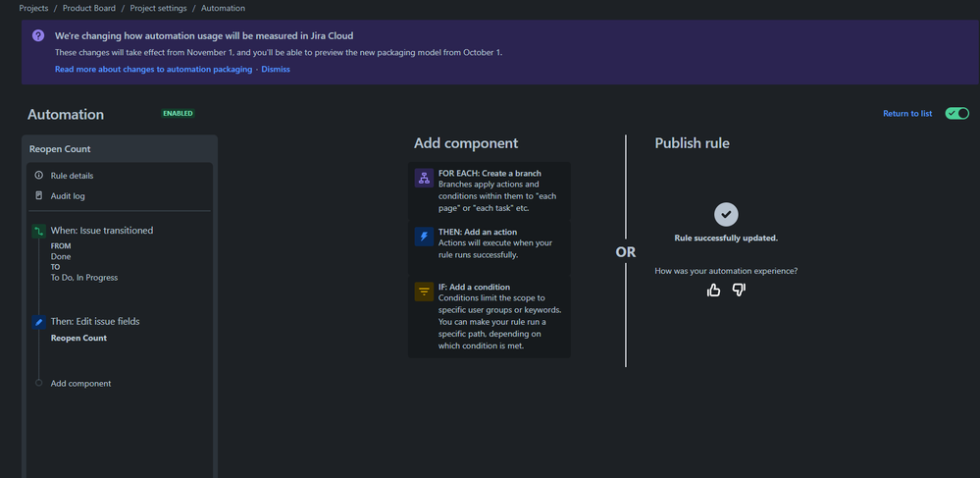
Task: Select the blue pencil Edit issue fields icon
Action: [x=39, y=322]
